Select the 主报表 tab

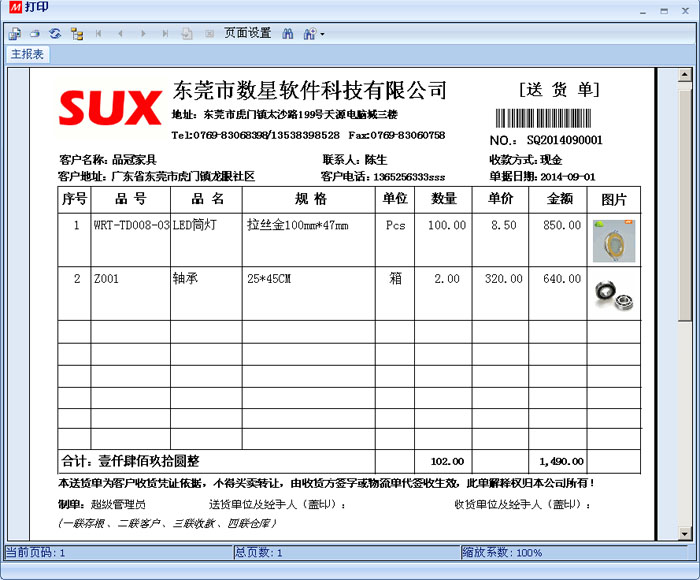point(27,54)
